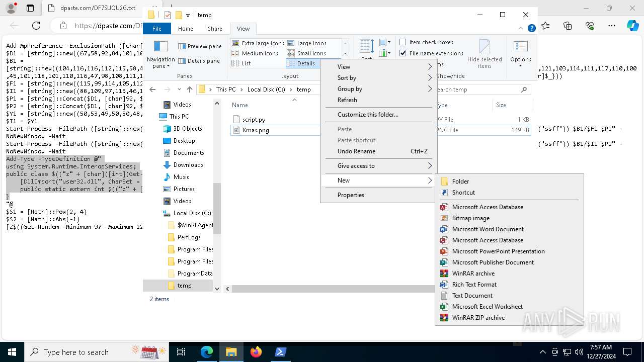Open Documents in navigation tree
The width and height of the screenshot is (644, 362).
[x=189, y=153]
